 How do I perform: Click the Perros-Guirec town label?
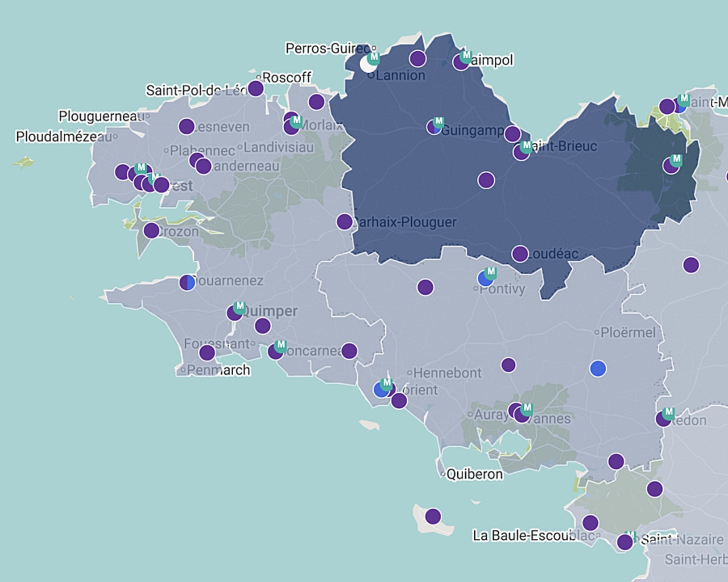tap(328, 48)
